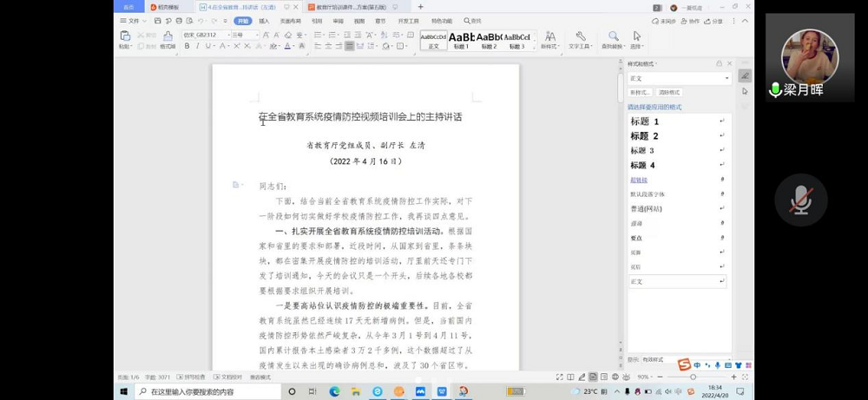Click the Select (选择) cursor tool
This screenshot has width=868, height=400.
tap(637, 39)
